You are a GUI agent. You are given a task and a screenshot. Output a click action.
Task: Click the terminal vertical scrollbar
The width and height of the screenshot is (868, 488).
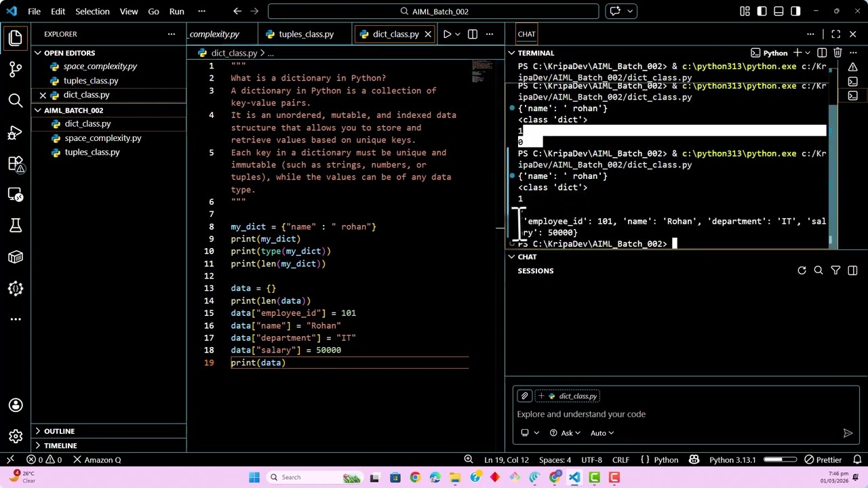(x=834, y=176)
